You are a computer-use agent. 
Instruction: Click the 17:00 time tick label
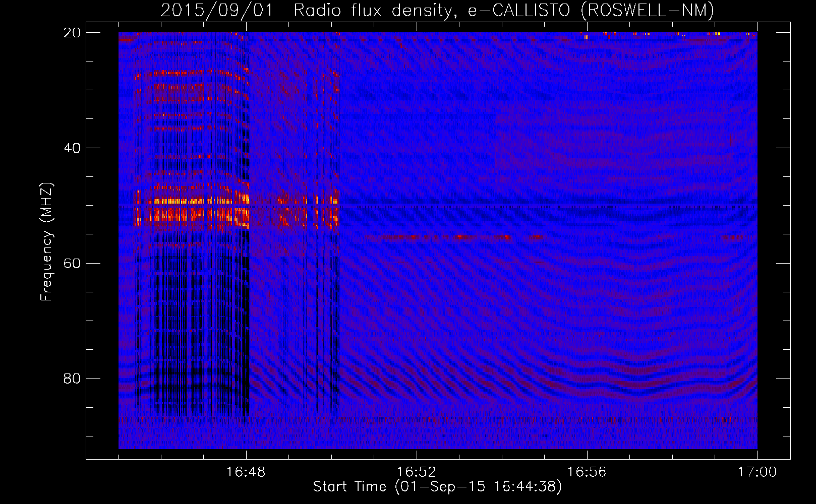pos(757,472)
